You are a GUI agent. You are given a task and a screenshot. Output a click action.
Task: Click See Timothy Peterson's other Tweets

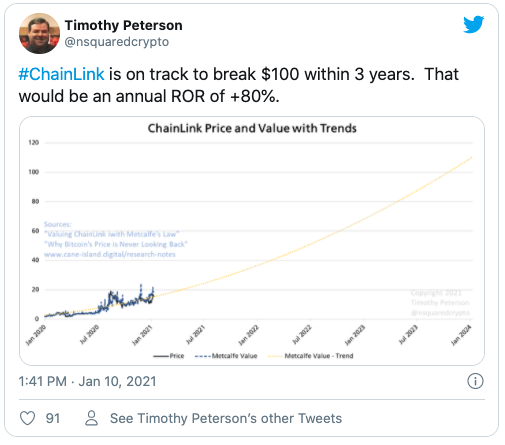pyautogui.click(x=226, y=418)
